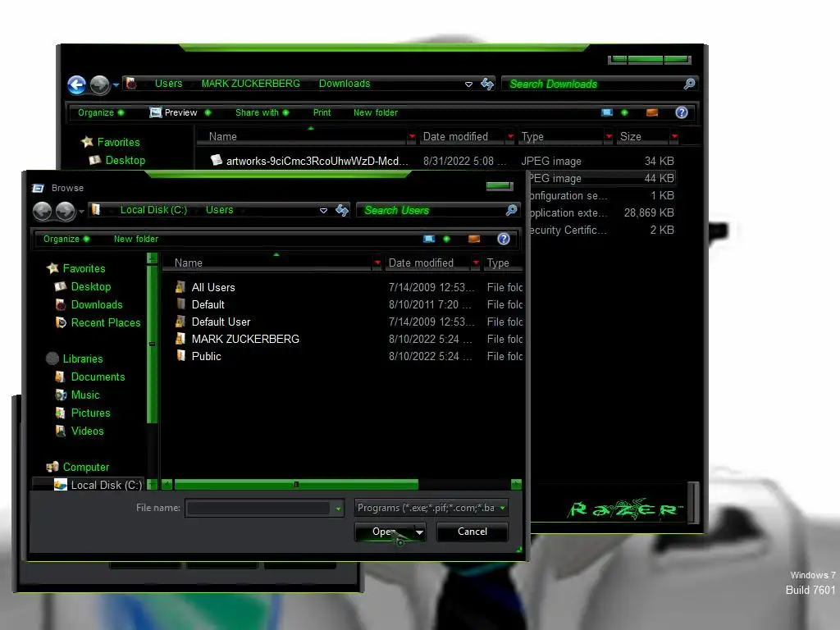
Task: Click New folder in Browse dialog
Action: pos(136,239)
